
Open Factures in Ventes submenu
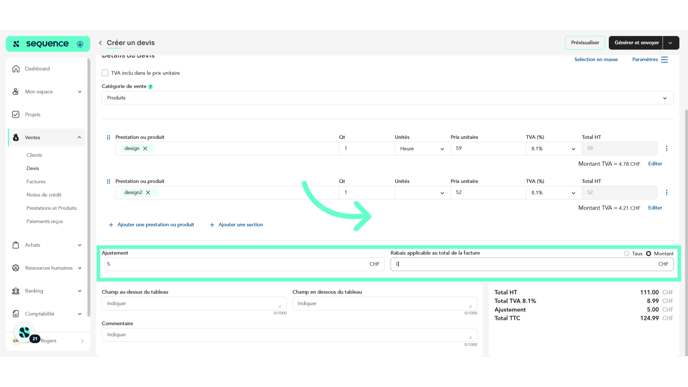[36, 182]
